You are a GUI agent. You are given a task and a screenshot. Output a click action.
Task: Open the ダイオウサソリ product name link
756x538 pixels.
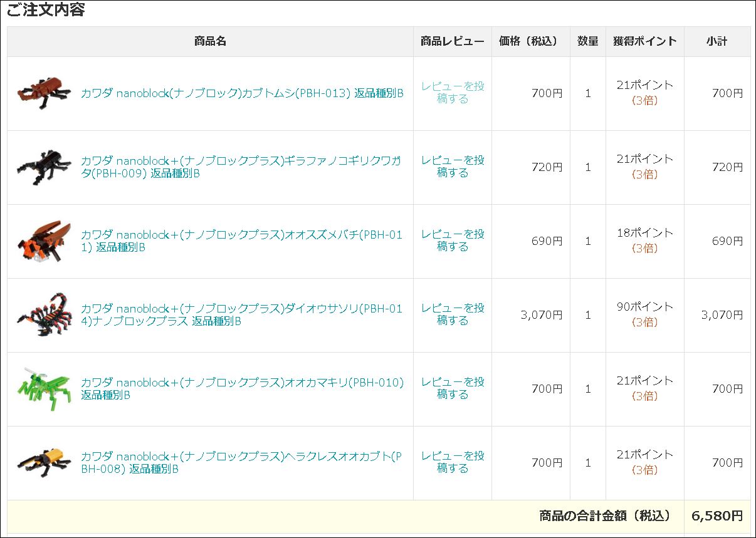point(241,315)
